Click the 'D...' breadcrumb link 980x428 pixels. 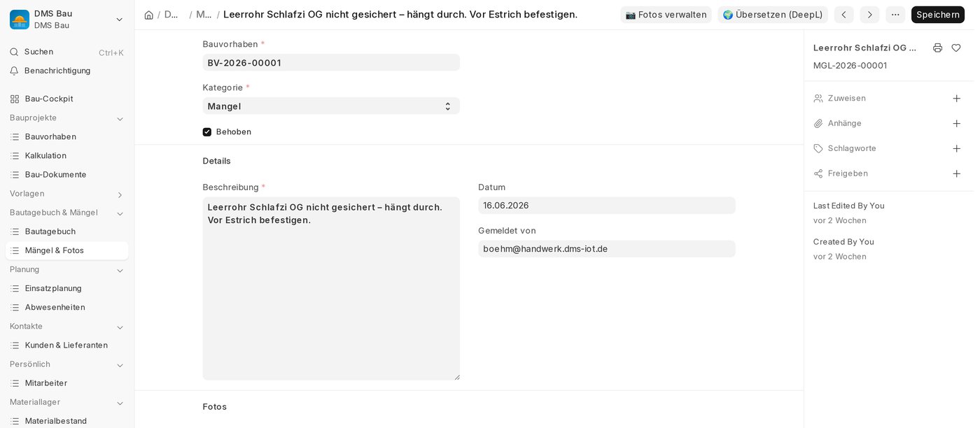[x=171, y=15]
